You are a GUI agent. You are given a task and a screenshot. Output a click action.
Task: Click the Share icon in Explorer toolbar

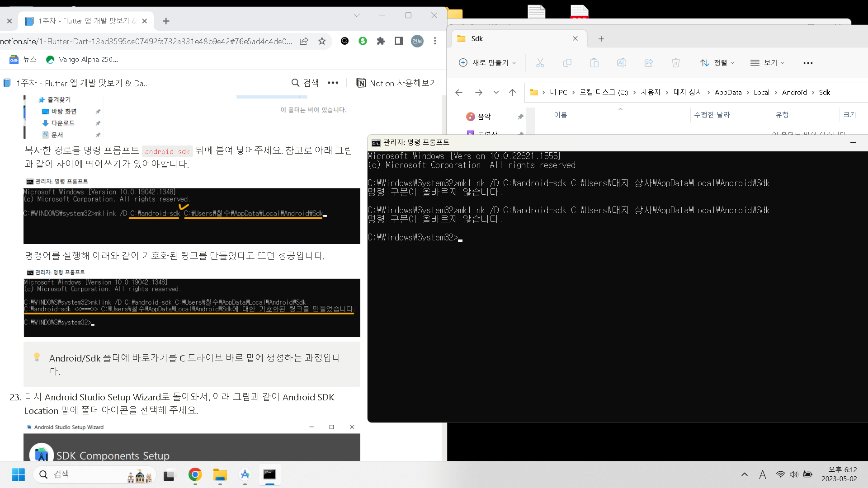(649, 63)
